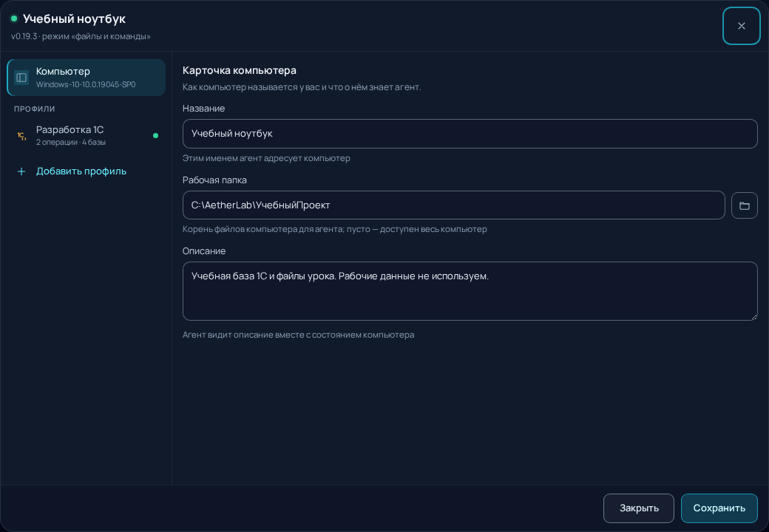Click the Сохранить button

(719, 508)
